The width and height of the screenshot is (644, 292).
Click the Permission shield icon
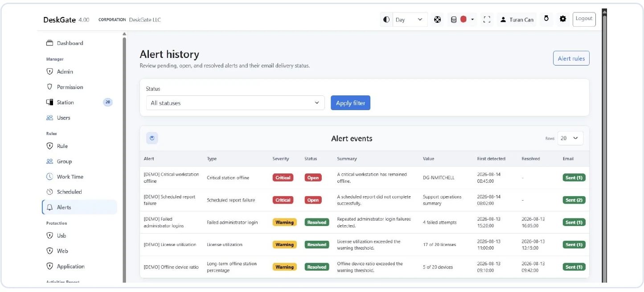pos(50,87)
